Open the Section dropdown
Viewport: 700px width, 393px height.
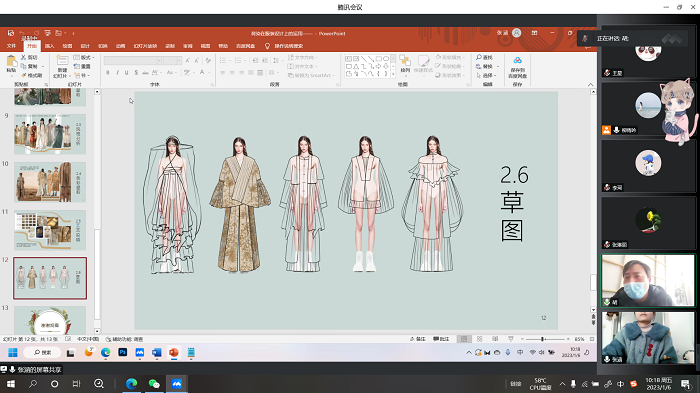click(81, 75)
